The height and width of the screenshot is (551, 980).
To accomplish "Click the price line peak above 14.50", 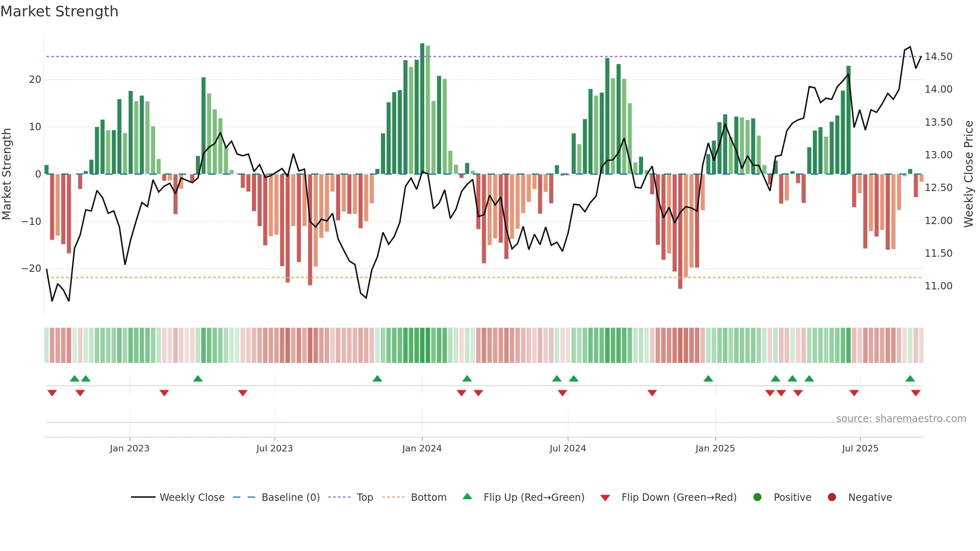I will [910, 47].
